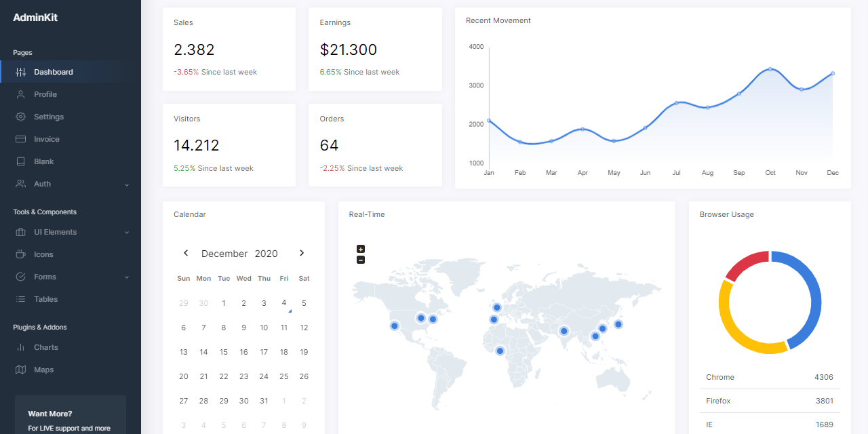The width and height of the screenshot is (868, 434).
Task: Click the Want More? heading in sidebar
Action: [50, 414]
